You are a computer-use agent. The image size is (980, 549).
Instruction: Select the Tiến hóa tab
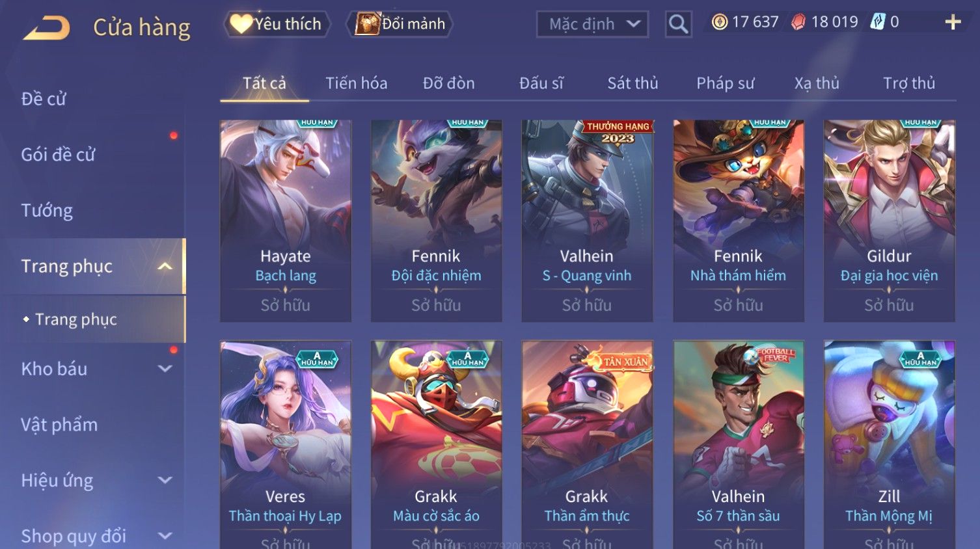356,83
